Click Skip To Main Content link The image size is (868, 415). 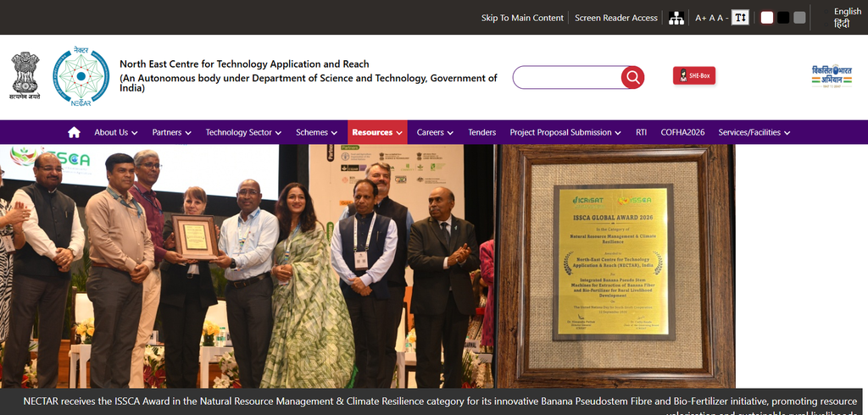(x=522, y=18)
